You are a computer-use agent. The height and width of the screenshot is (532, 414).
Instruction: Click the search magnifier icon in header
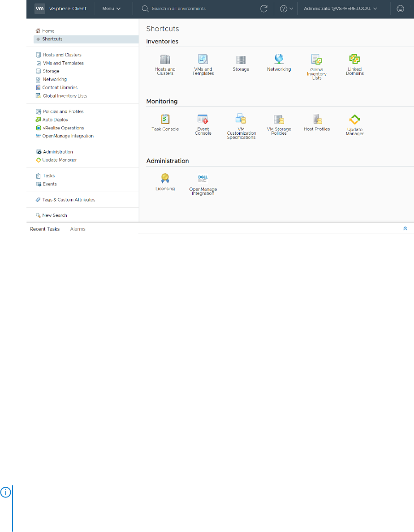pos(145,9)
